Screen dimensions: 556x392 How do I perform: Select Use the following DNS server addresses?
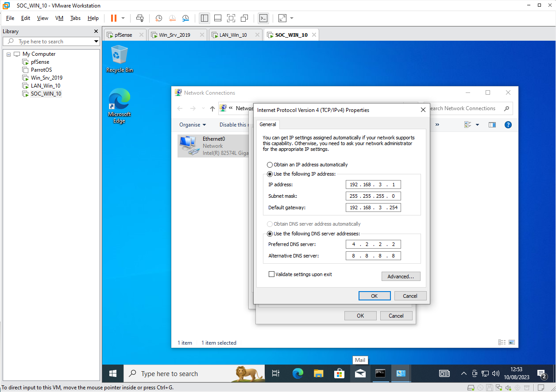pos(313,234)
